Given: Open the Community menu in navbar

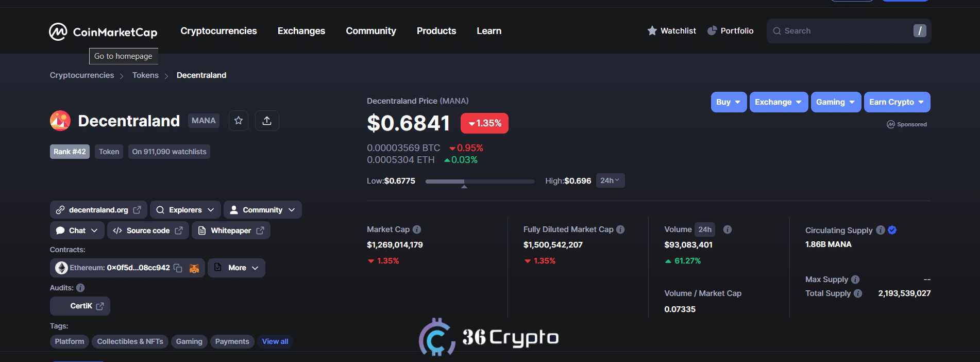Looking at the screenshot, I should point(371,31).
